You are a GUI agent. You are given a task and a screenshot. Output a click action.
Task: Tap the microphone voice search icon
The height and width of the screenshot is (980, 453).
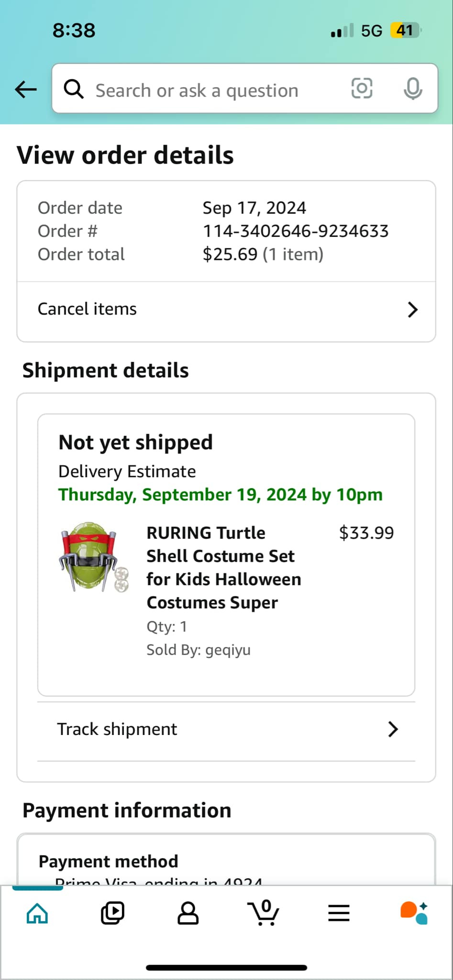tap(412, 89)
